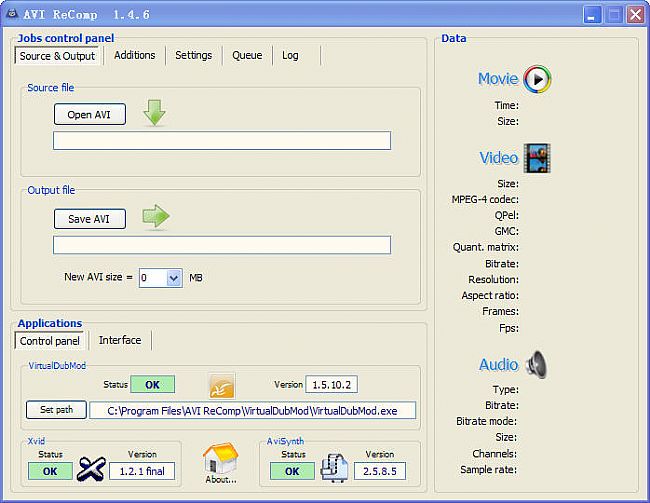The image size is (650, 503).
Task: Click the AviSynth OK status indicator
Action: coord(292,471)
